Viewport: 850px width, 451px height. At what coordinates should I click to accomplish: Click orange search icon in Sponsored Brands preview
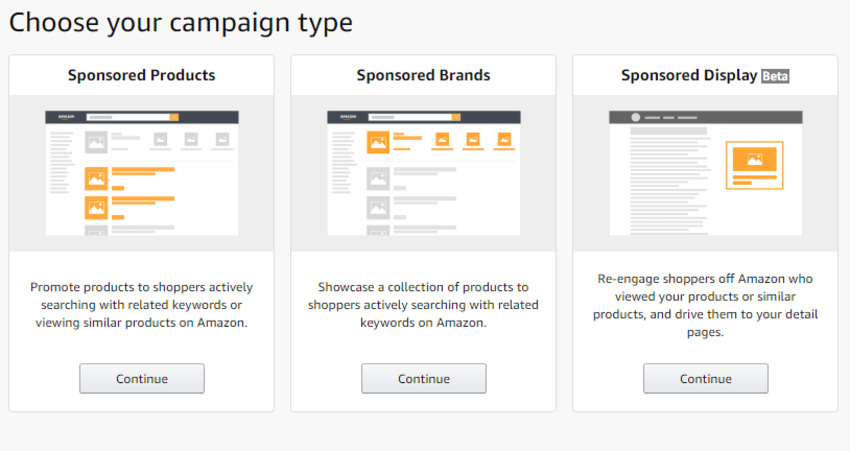point(456,117)
